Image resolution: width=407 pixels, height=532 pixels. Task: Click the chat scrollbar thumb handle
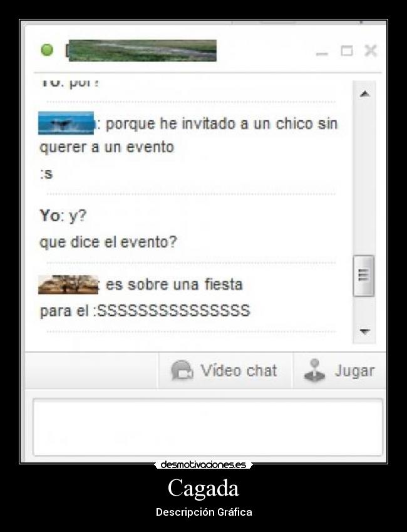pos(364,276)
